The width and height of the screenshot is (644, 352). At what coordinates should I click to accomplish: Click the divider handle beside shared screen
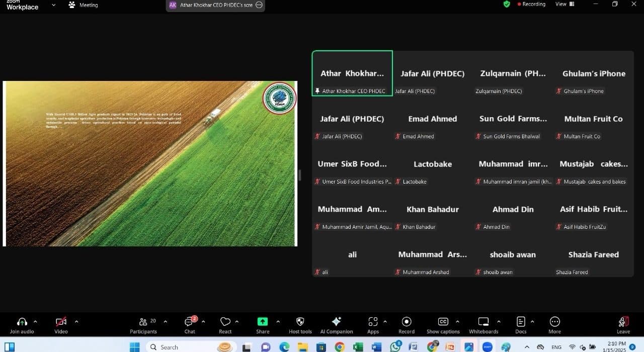[x=300, y=175]
